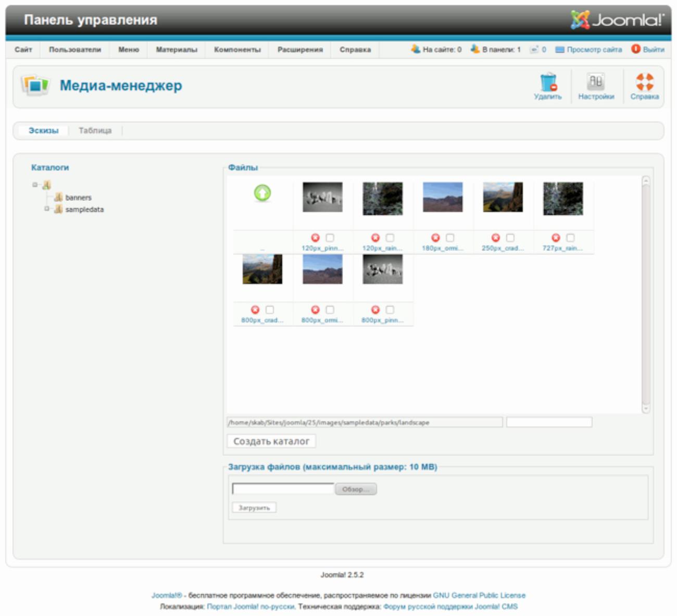Click the green up-folder arrow icon
This screenshot has width=677, height=616.
262,193
